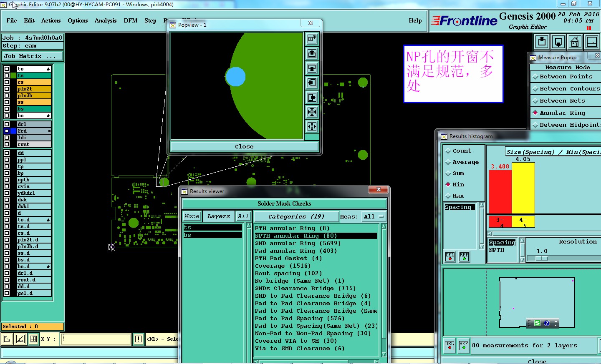Open the DFM menu
Image resolution: width=601 pixels, height=364 pixels.
point(131,20)
